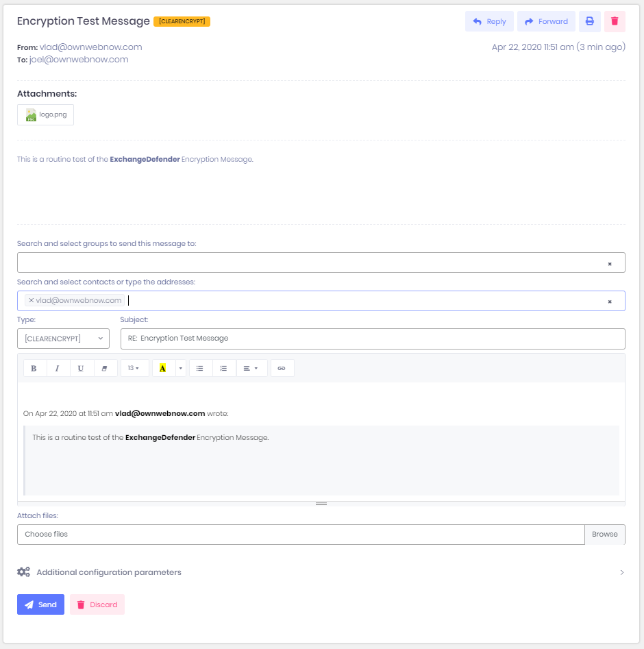Delete message with the top trash icon
This screenshot has height=649, width=644.
click(x=615, y=21)
